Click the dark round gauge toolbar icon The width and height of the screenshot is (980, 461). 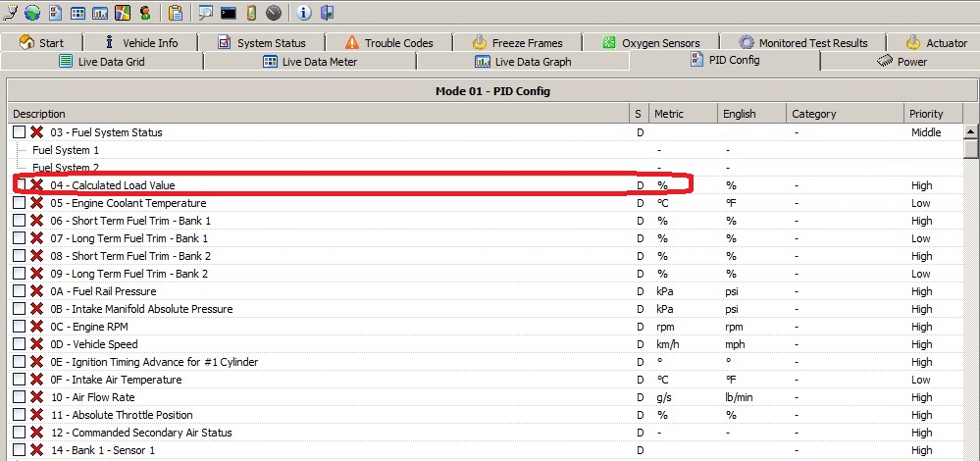pyautogui.click(x=273, y=13)
